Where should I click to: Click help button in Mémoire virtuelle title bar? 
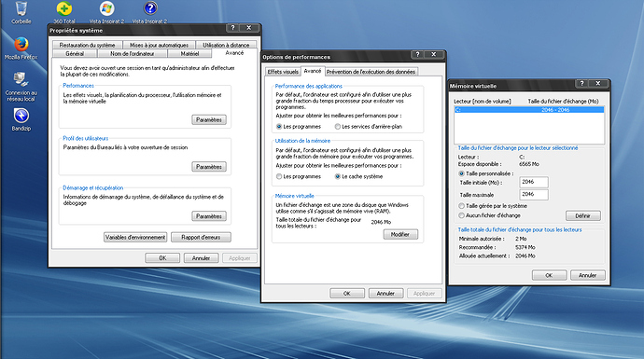click(582, 83)
